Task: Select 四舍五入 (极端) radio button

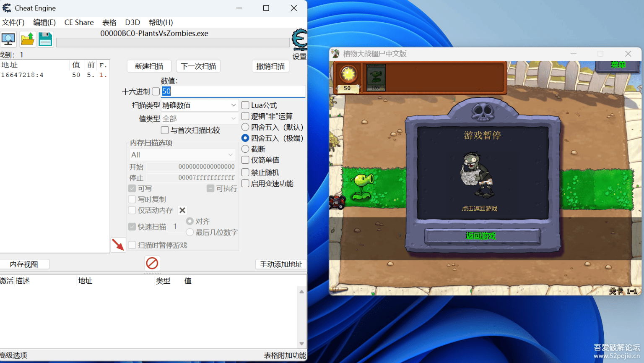Action: click(245, 138)
